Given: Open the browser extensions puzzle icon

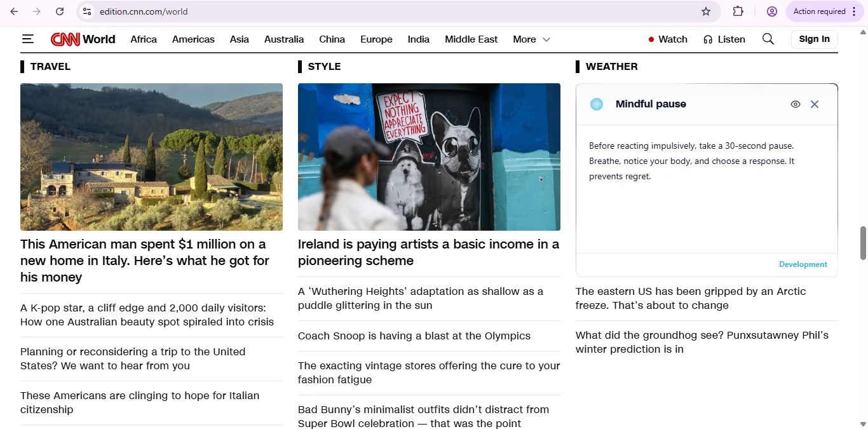Looking at the screenshot, I should pos(738,11).
